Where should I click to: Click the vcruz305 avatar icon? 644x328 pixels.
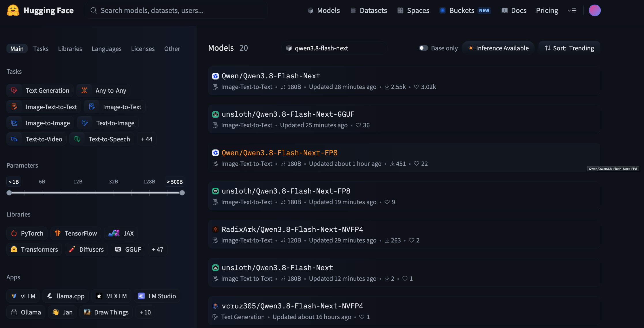point(215,306)
